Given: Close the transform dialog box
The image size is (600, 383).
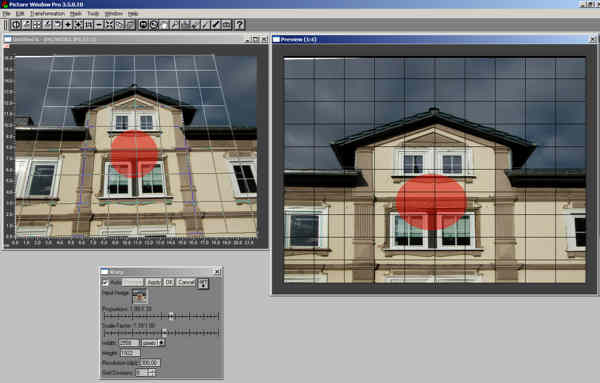Looking at the screenshot, I should pos(217,272).
